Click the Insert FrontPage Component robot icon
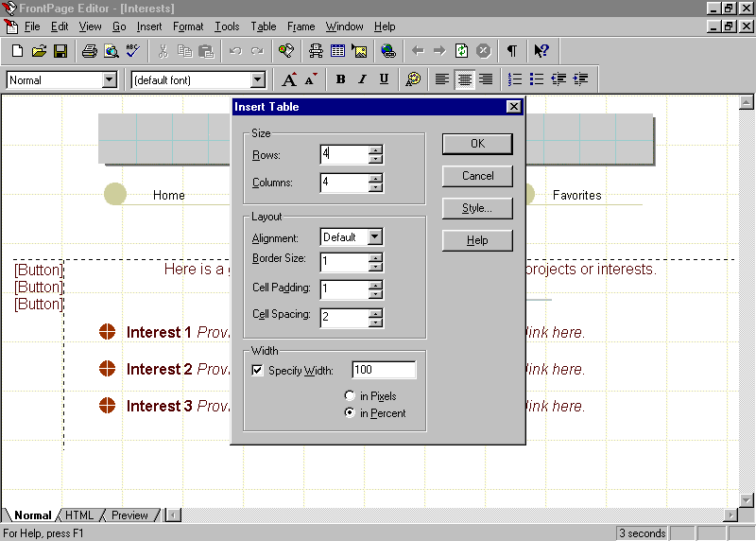Viewport: 756px width, 541px height. tap(317, 51)
